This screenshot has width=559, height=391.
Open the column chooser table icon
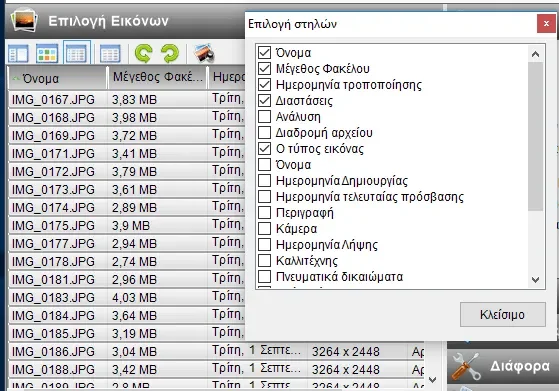tap(110, 54)
